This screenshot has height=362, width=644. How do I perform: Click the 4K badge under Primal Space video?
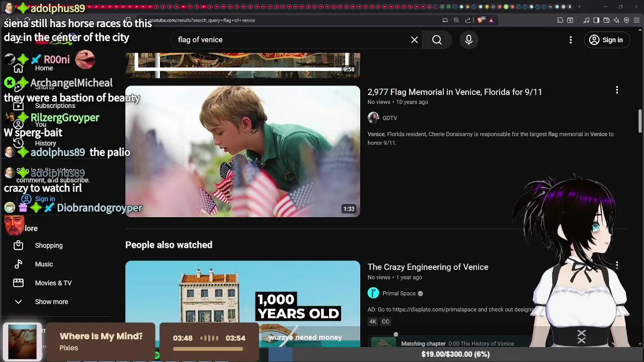tap(373, 321)
